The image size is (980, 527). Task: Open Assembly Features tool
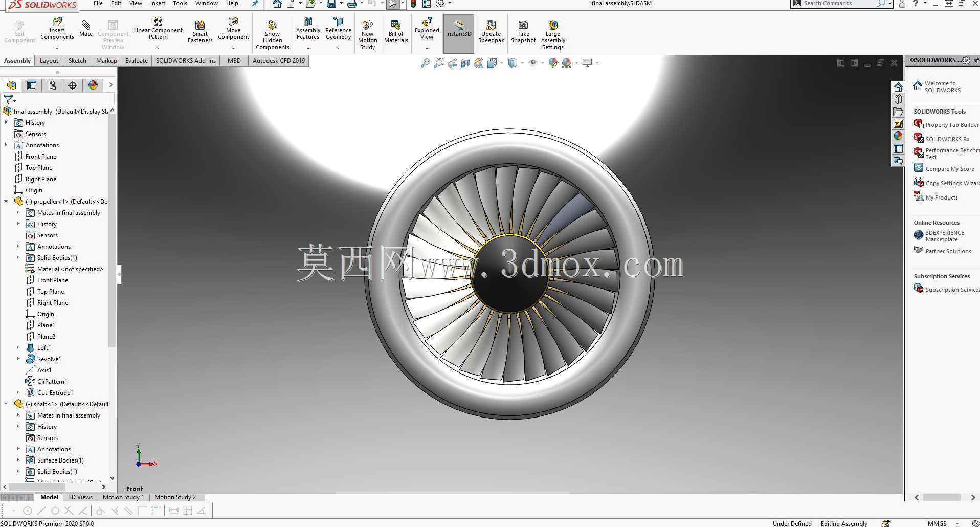pyautogui.click(x=308, y=29)
